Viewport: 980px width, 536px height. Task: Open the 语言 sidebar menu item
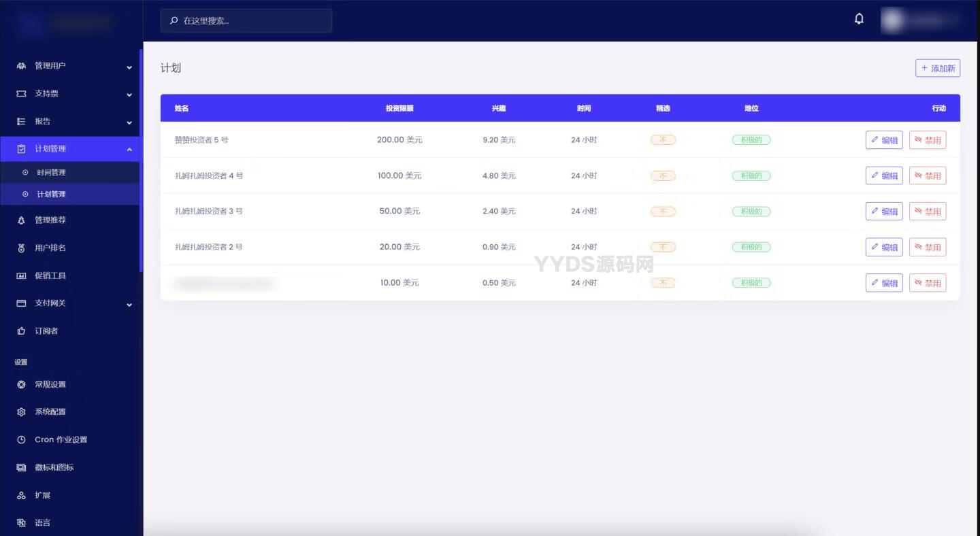tap(42, 523)
